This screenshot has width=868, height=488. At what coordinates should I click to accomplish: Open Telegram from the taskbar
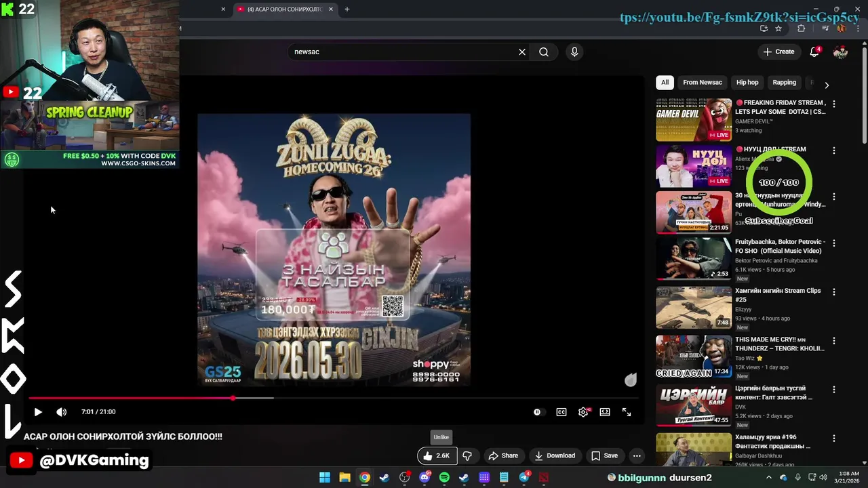[524, 477]
